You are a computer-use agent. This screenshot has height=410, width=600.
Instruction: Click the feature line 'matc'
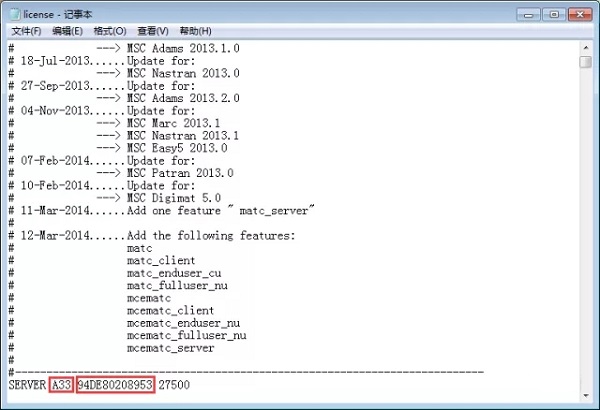[x=139, y=248]
